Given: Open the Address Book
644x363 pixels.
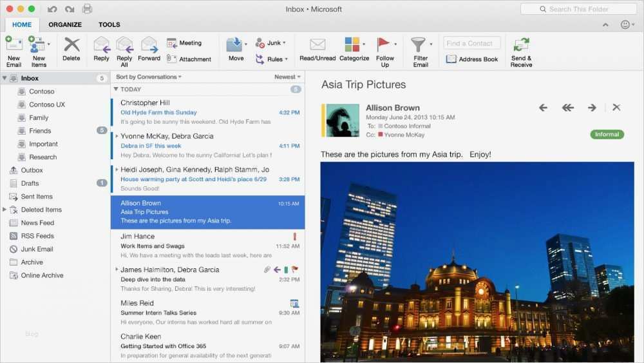Looking at the screenshot, I should 472,59.
